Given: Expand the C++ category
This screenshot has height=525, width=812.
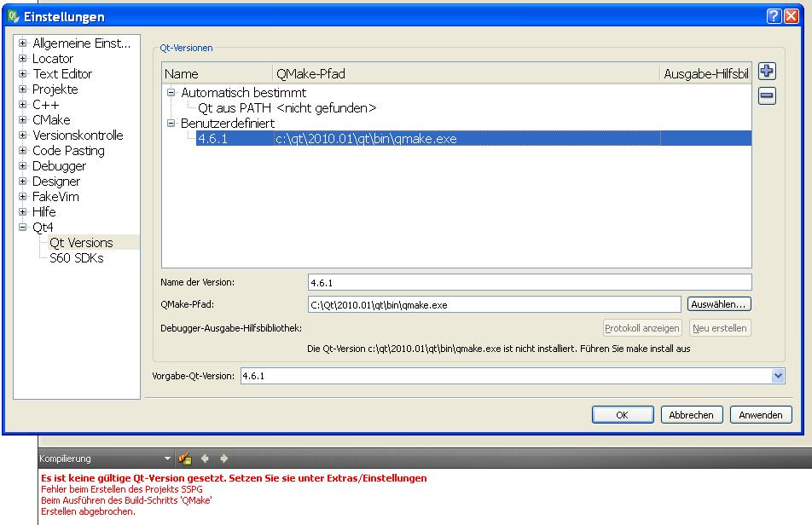Looking at the screenshot, I should [23, 105].
